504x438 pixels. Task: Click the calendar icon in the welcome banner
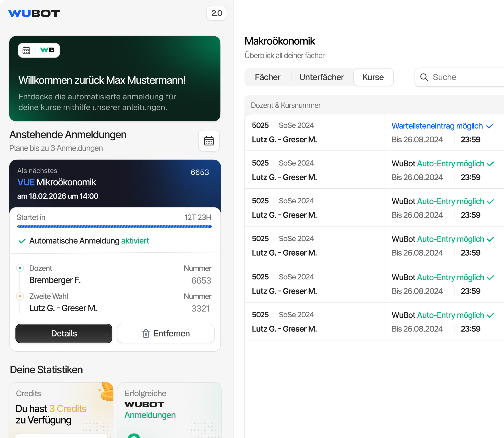(x=27, y=50)
